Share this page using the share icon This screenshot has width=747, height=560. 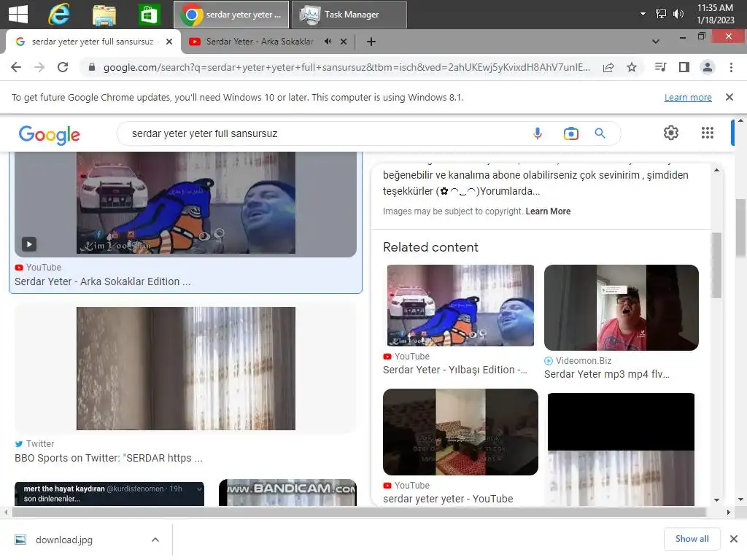608,67
